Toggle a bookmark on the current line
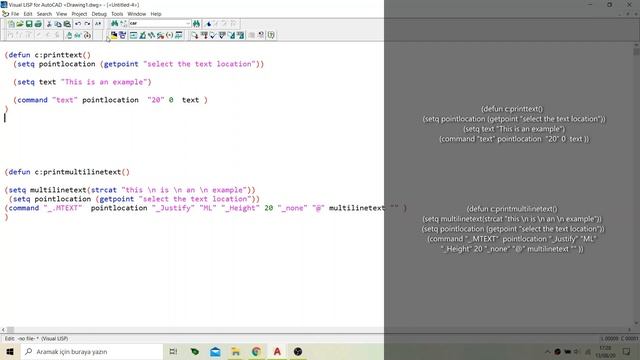The image size is (640, 360). (208, 24)
